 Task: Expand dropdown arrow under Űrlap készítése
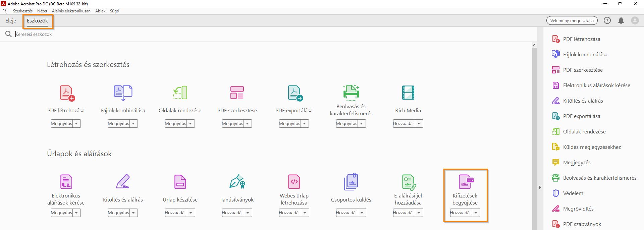191,213
